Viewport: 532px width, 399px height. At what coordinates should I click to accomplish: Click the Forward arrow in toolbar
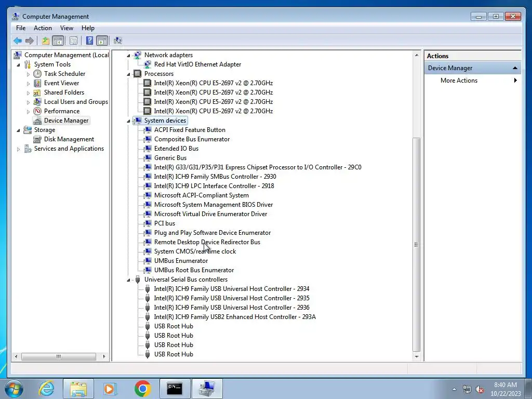(30, 41)
